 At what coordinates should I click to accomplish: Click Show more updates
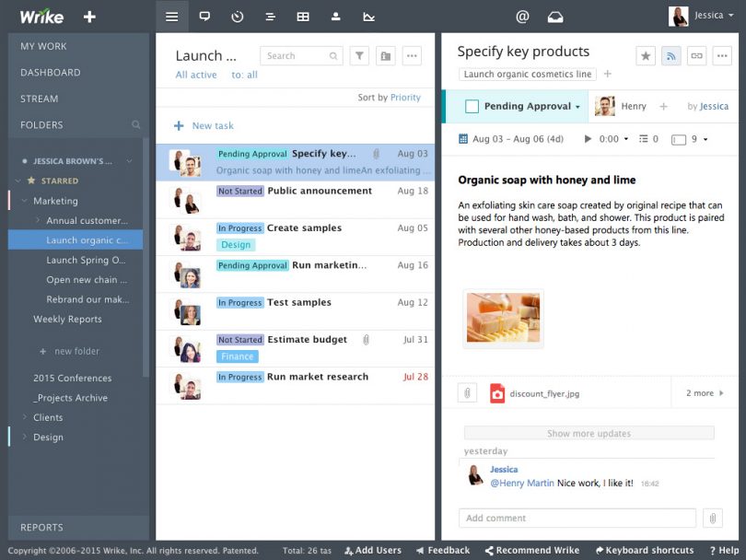pyautogui.click(x=588, y=432)
